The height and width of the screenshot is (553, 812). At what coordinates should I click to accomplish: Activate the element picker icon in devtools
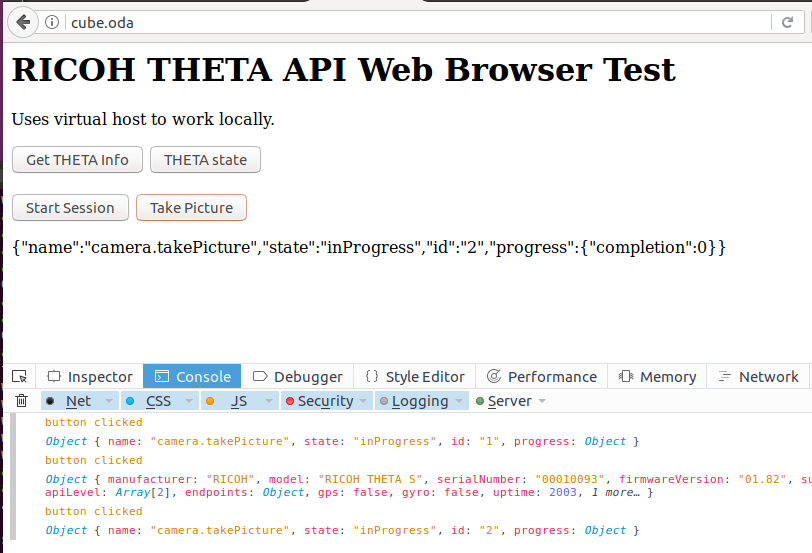[x=20, y=376]
